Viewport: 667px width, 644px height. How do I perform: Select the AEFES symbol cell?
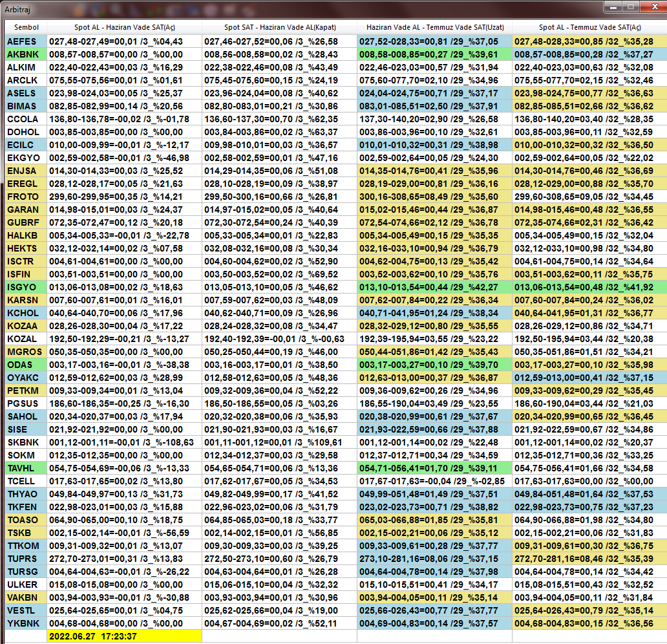point(25,41)
